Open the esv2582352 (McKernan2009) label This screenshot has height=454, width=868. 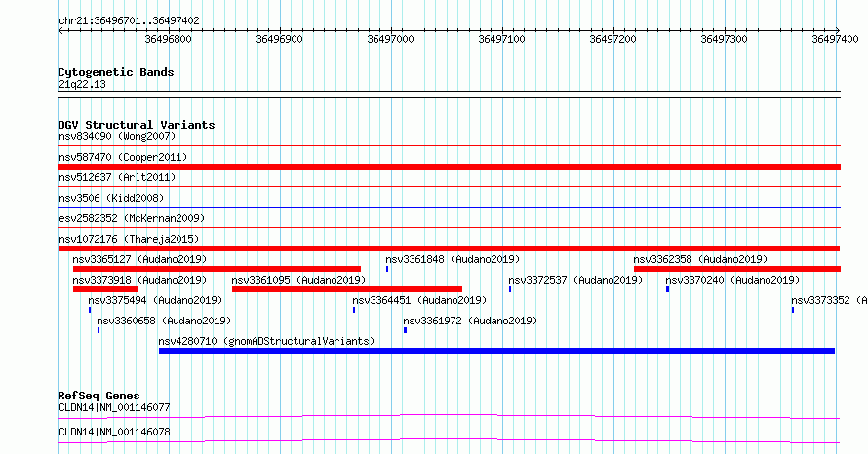tap(132, 218)
